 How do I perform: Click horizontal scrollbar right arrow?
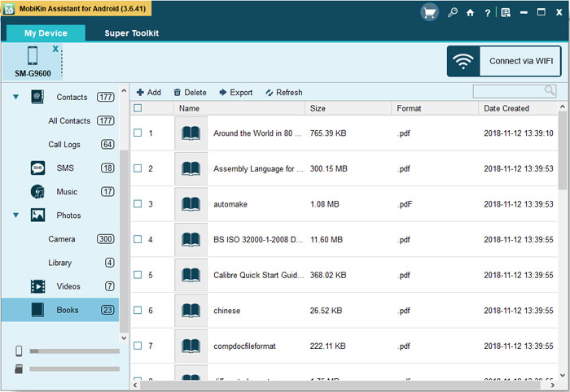553,385
